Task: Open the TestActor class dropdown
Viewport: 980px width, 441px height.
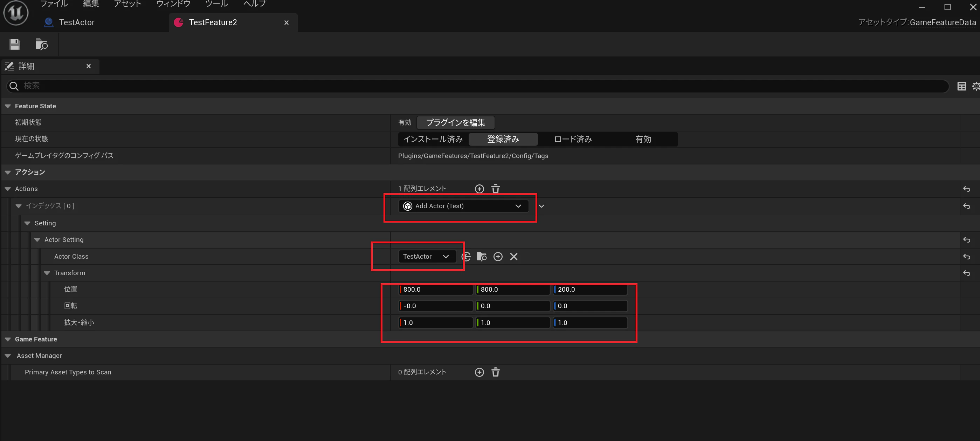Action: click(x=427, y=257)
